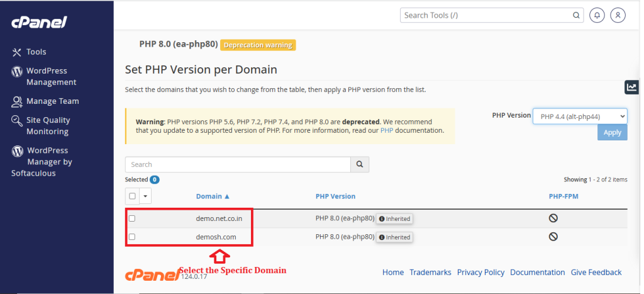Sort by the PHP-FPM column header
The width and height of the screenshot is (644, 294).
tap(563, 196)
